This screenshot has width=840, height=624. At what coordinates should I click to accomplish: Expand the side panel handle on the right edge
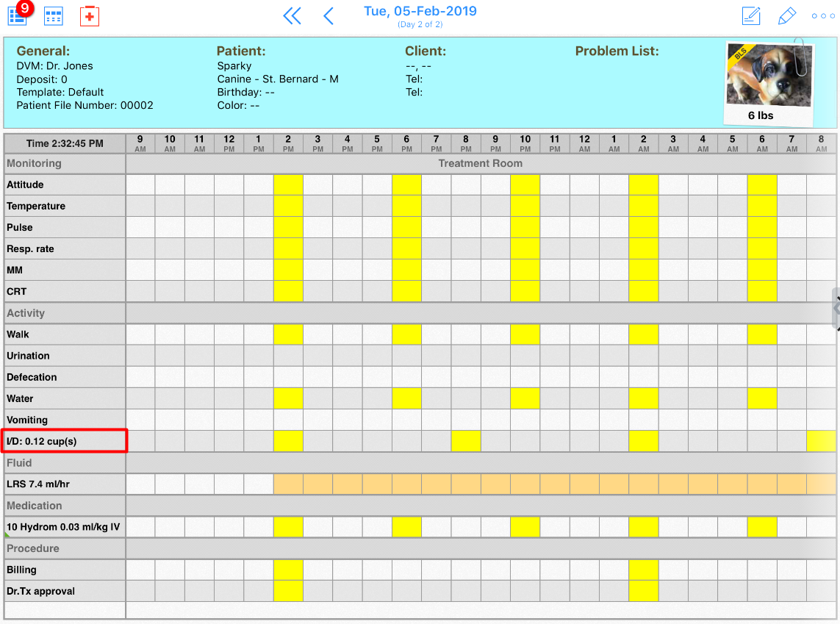pos(836,309)
